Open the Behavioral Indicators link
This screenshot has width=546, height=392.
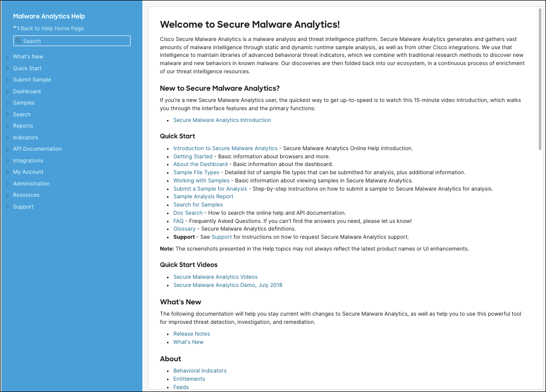click(x=200, y=370)
